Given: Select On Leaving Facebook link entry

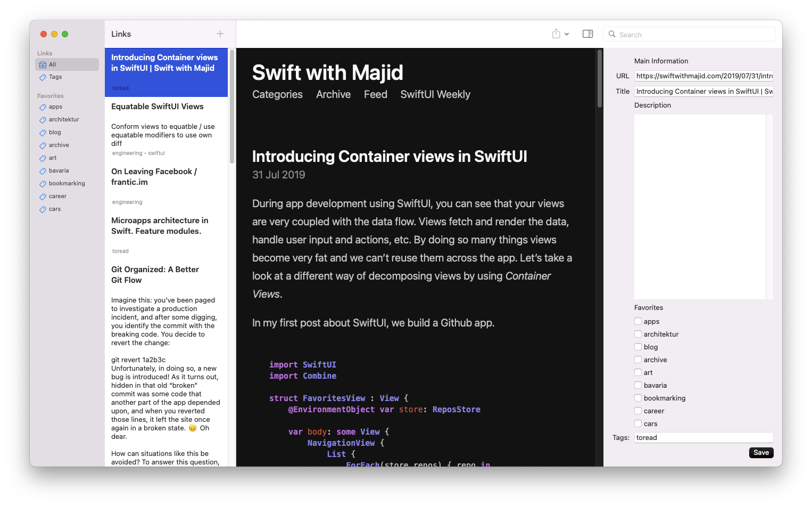Looking at the screenshot, I should (166, 186).
